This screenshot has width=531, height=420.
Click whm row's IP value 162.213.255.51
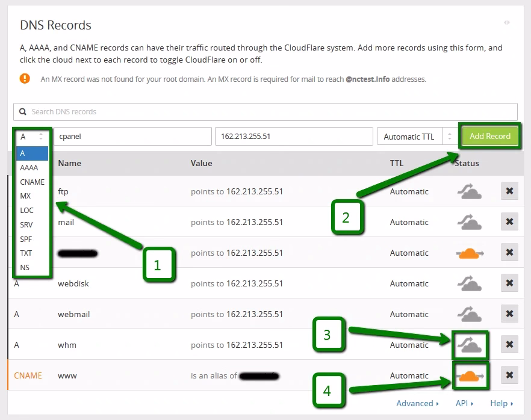[254, 345]
